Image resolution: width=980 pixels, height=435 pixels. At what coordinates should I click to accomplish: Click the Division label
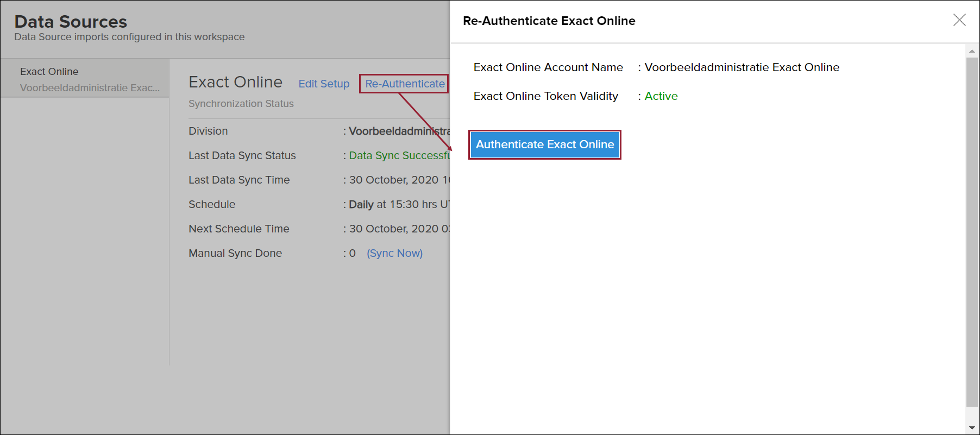208,131
